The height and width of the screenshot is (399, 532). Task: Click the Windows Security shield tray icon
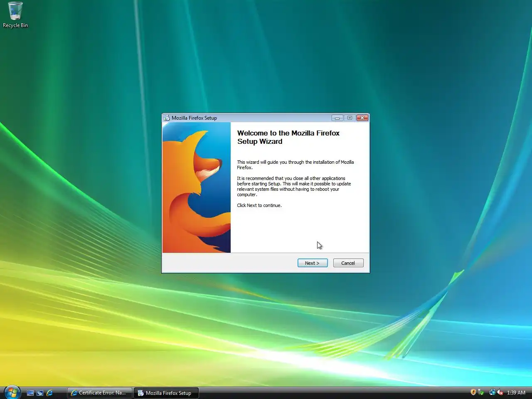tap(473, 392)
